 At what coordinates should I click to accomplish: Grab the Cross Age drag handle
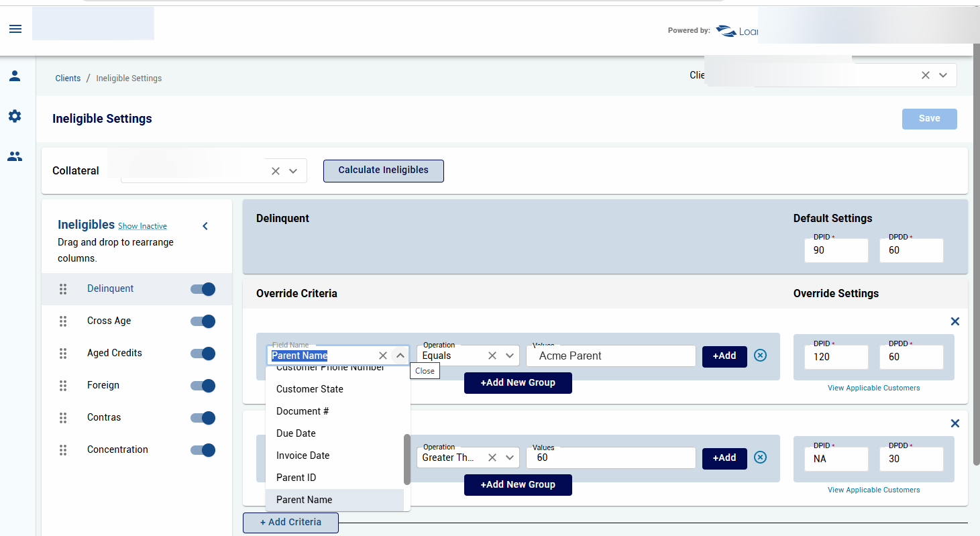point(63,321)
